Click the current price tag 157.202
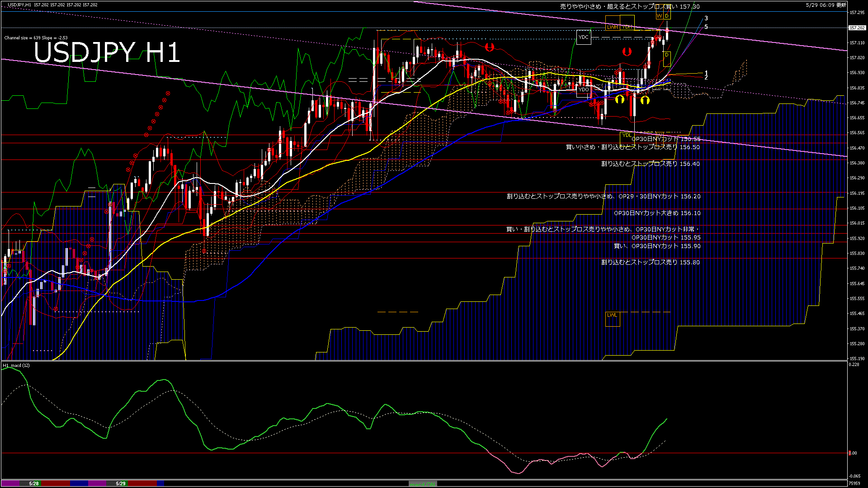 click(x=857, y=28)
